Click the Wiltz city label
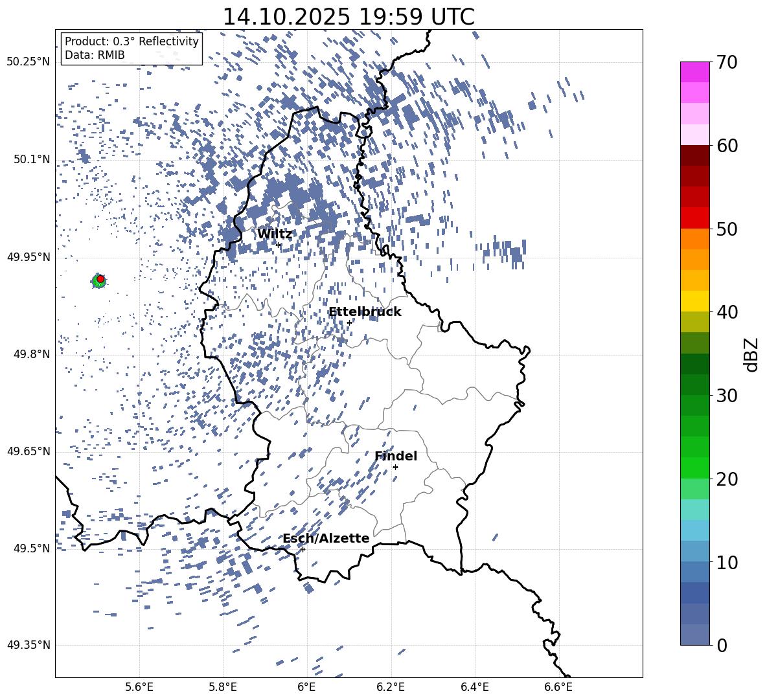This screenshot has width=767, height=700. pyautogui.click(x=275, y=234)
